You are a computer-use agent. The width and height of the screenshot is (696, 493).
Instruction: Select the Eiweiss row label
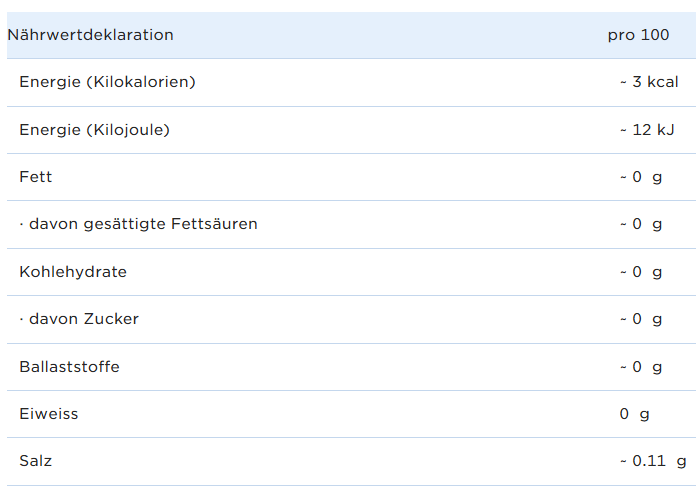(49, 414)
